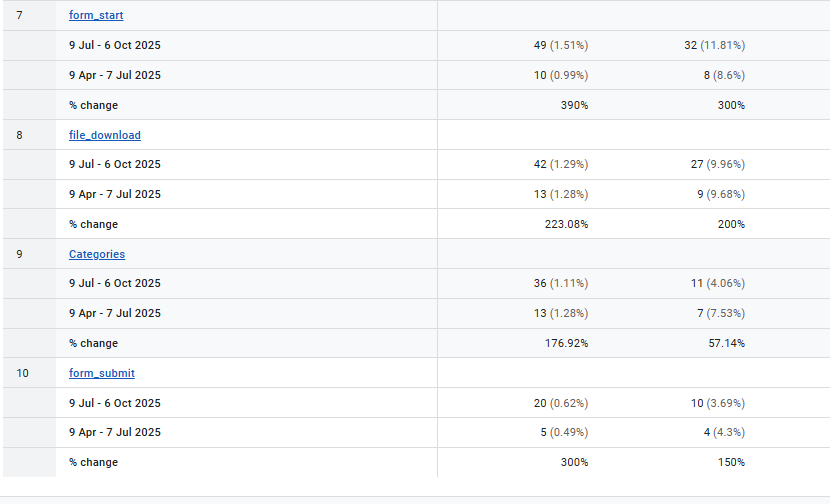The height and width of the screenshot is (504, 830).
Task: Click the 20 (0.62%) value cell
Action: (x=561, y=403)
